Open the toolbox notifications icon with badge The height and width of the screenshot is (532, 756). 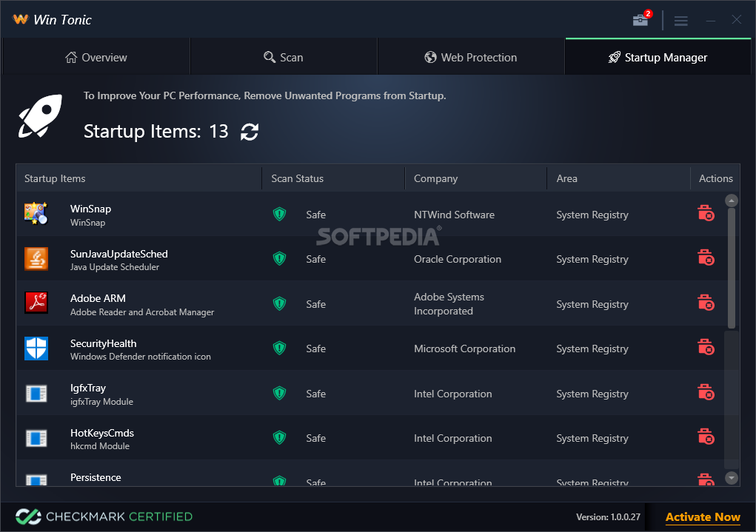[x=641, y=19]
